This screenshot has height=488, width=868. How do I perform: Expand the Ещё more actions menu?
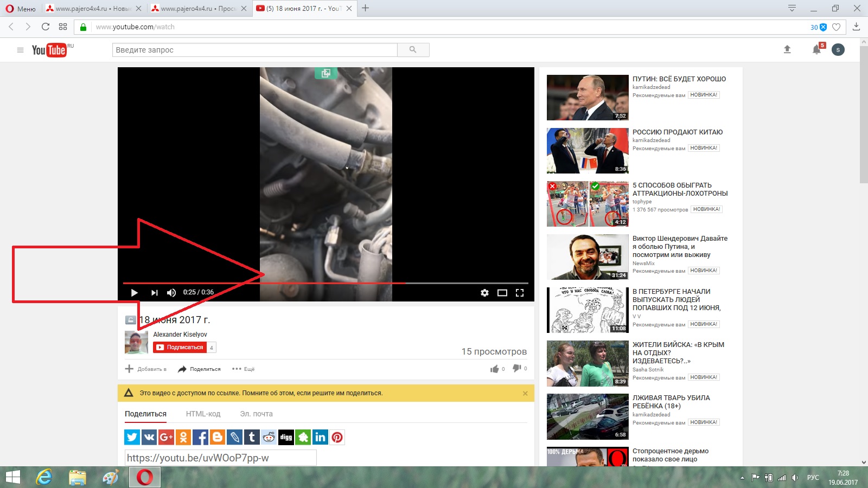click(244, 369)
